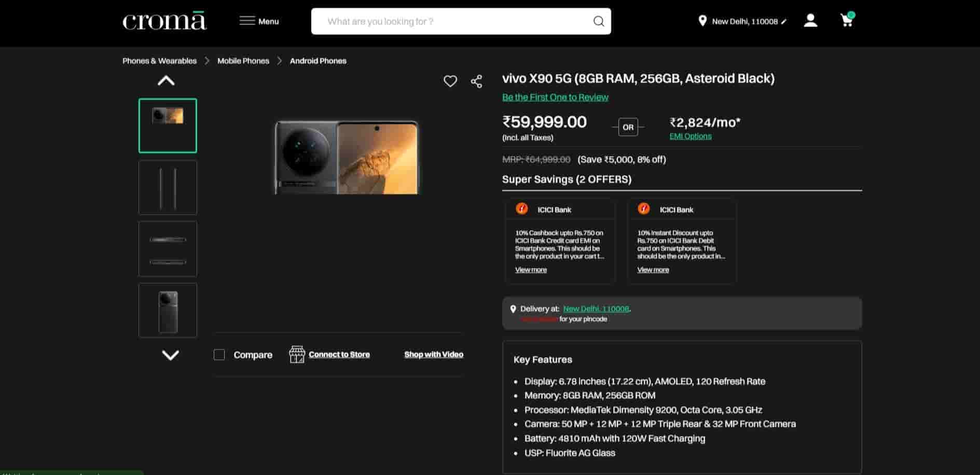Click the search magnifier icon
Screen dimensions: 980x475
coord(598,21)
